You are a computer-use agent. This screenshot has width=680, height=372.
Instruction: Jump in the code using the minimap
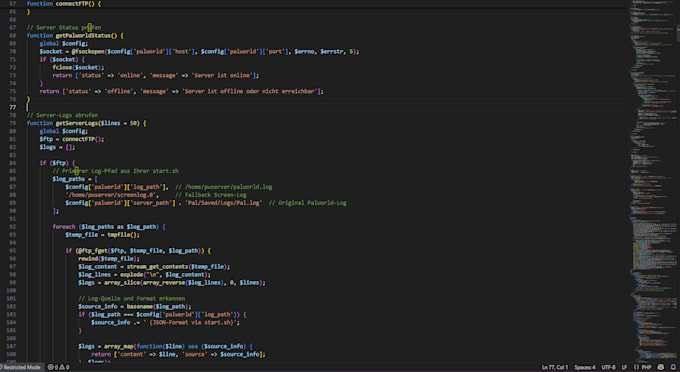pyautogui.click(x=655, y=181)
